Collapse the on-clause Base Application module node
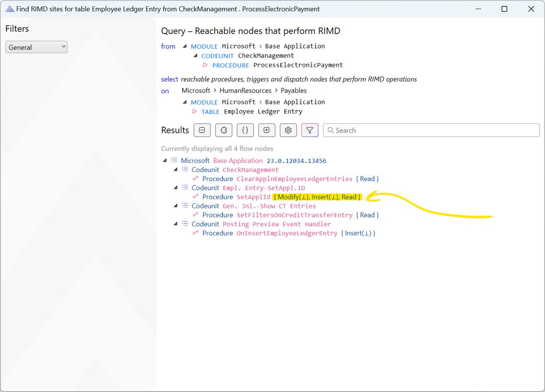 click(185, 103)
